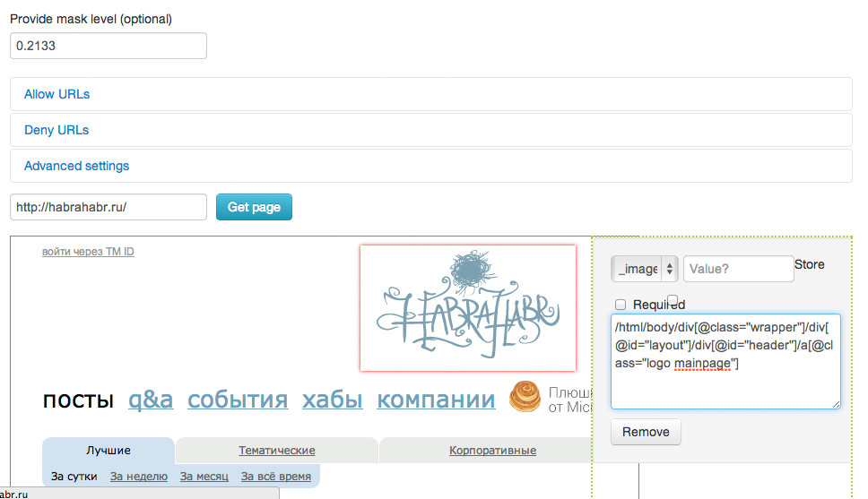Image resolution: width=868 pixels, height=499 pixels.
Task: Toggle the Required checkbox
Action: point(621,305)
